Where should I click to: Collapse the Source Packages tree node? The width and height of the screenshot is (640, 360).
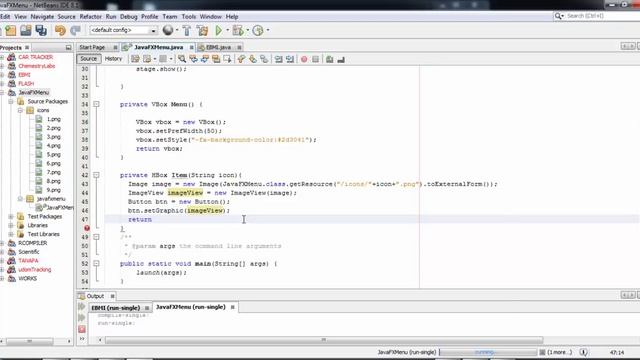tap(11, 102)
